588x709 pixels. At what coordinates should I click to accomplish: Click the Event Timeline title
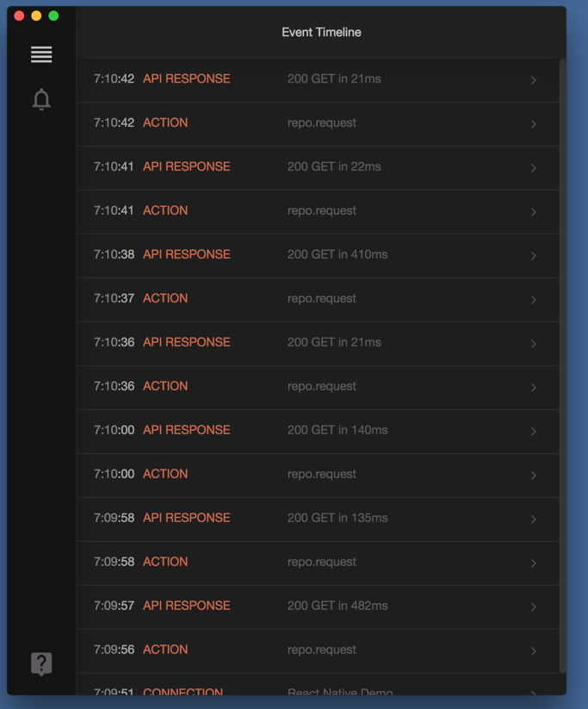pyautogui.click(x=321, y=32)
